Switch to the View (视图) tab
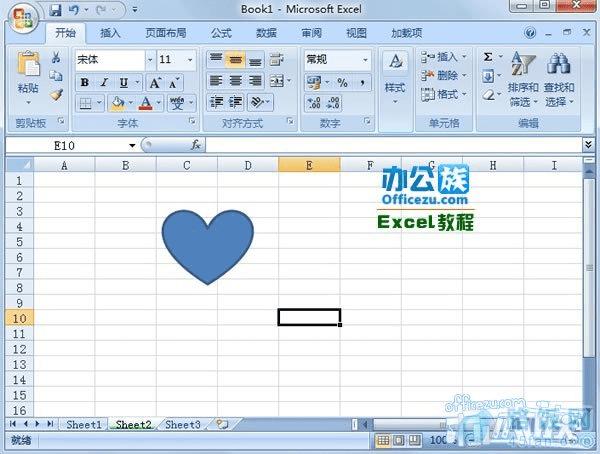The image size is (600, 454). pyautogui.click(x=356, y=33)
